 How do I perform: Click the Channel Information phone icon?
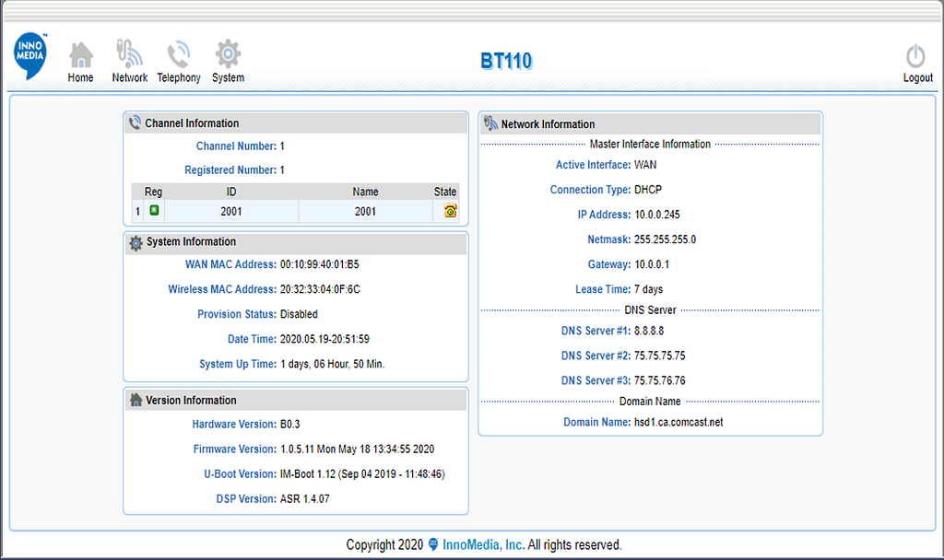tap(135, 122)
